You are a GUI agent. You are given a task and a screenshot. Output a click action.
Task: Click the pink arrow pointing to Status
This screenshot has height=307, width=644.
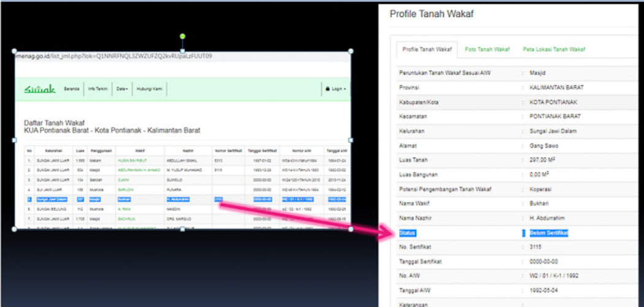tap(307, 218)
